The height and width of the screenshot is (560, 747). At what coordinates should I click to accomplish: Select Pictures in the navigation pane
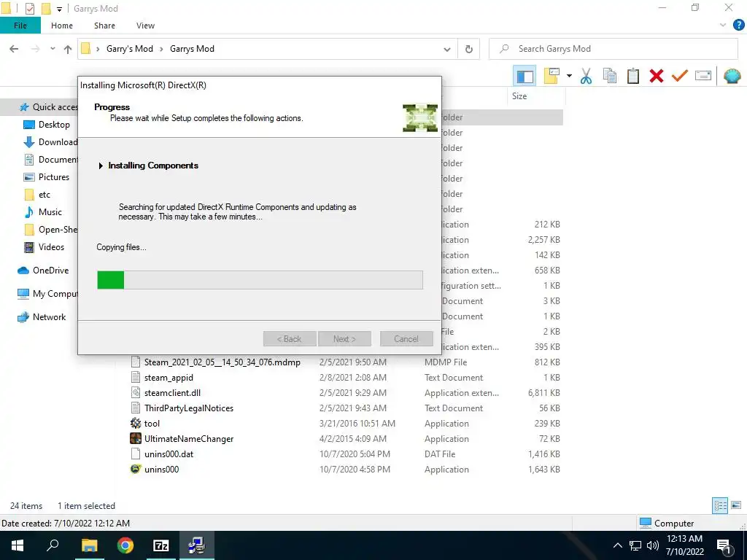click(47, 177)
